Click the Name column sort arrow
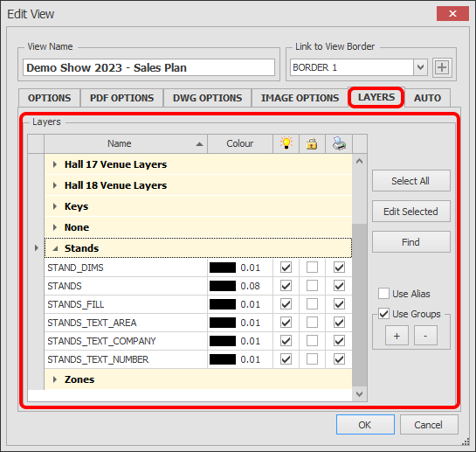Viewport: 476px width, 452px height. coord(199,143)
